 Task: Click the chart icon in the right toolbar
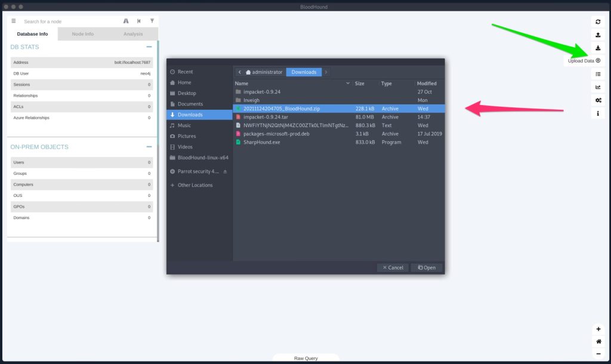click(x=598, y=87)
